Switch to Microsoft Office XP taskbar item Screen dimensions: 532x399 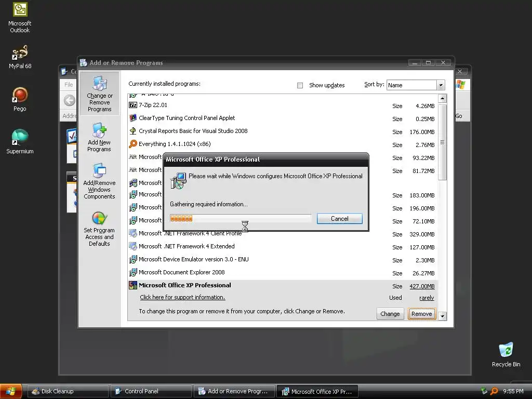coord(317,391)
